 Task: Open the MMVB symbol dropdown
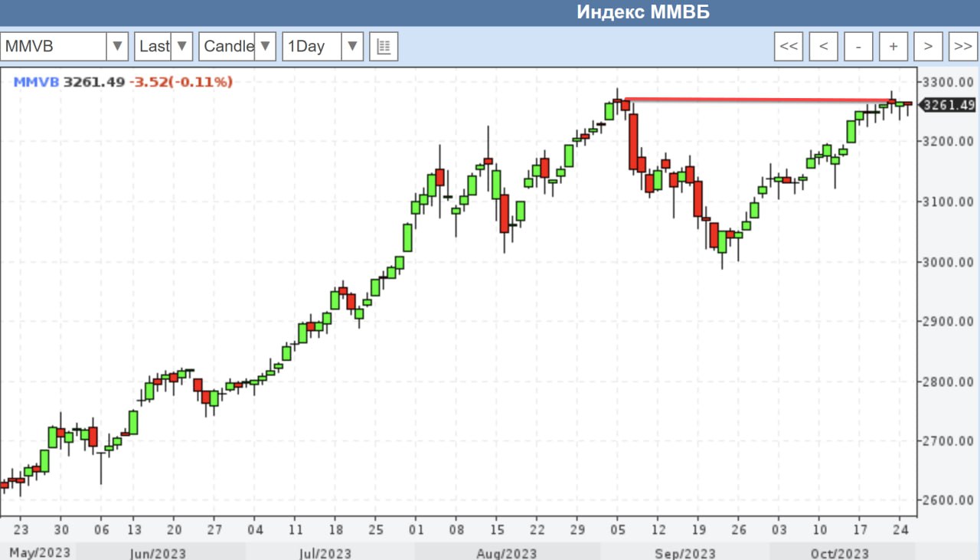click(64, 46)
